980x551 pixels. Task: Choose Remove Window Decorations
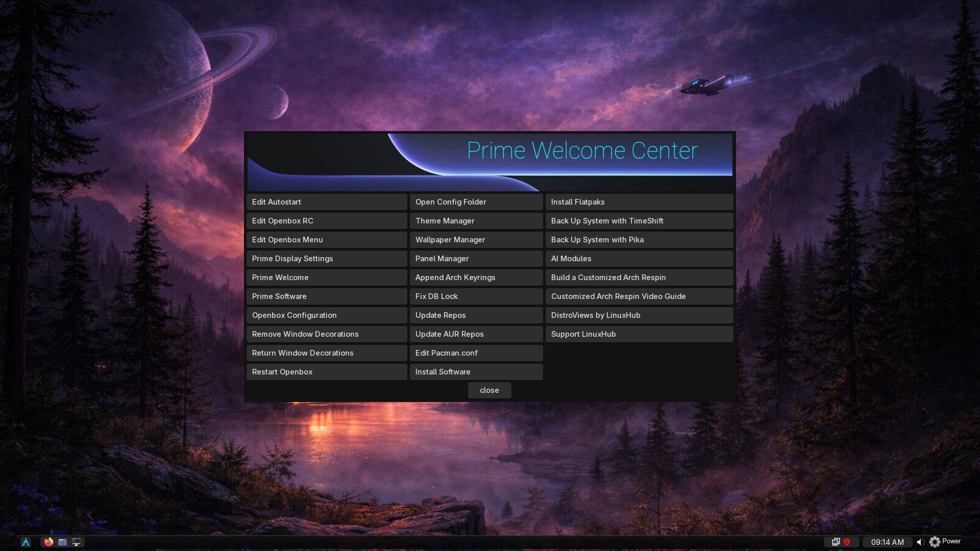(x=326, y=334)
